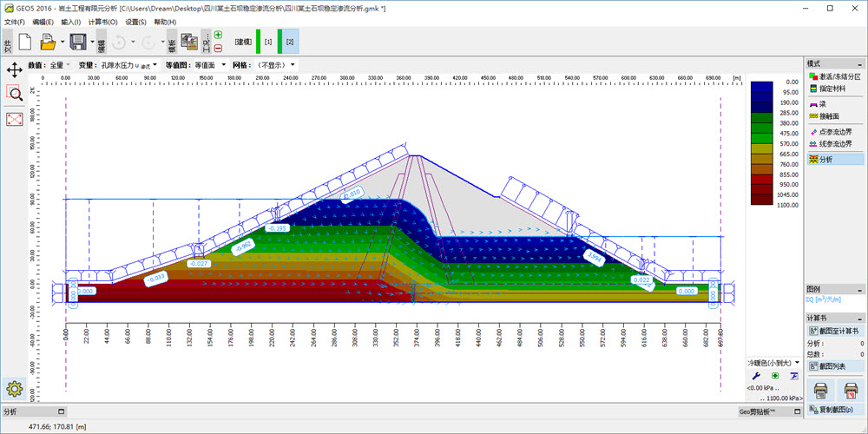The width and height of the screenshot is (868, 434).
Task: Open the 帮助(H) menu
Action: (165, 23)
